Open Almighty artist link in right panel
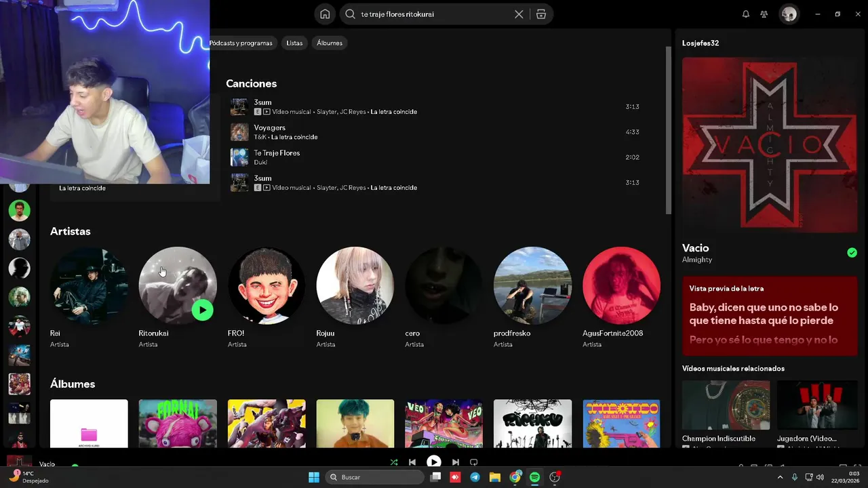The image size is (868, 488). pyautogui.click(x=697, y=260)
